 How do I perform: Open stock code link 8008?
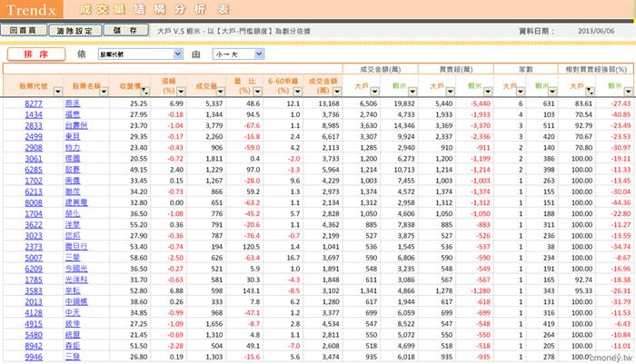pyautogui.click(x=34, y=202)
